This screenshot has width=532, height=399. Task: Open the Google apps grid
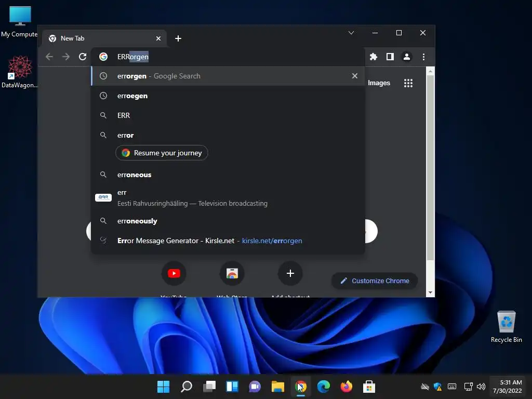click(x=408, y=83)
